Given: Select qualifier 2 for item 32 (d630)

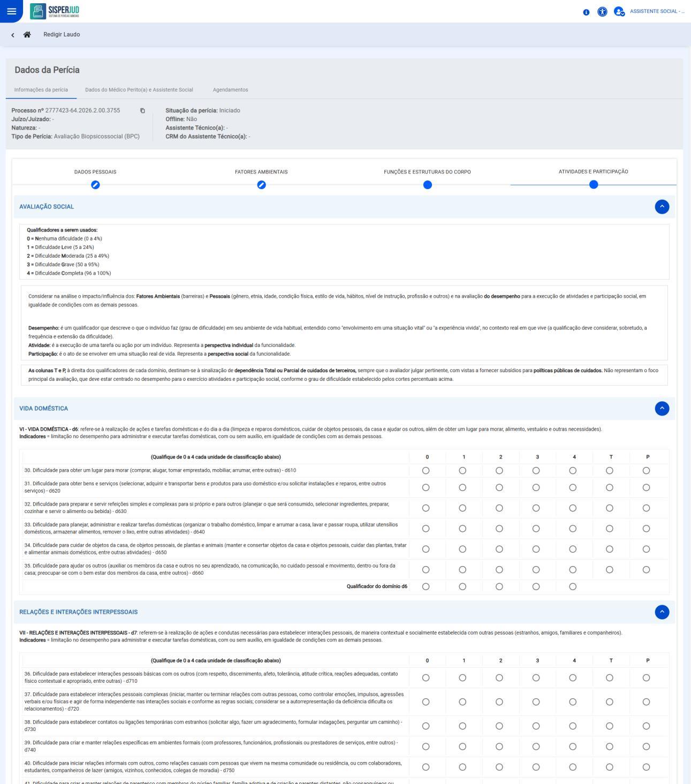Looking at the screenshot, I should tap(499, 508).
